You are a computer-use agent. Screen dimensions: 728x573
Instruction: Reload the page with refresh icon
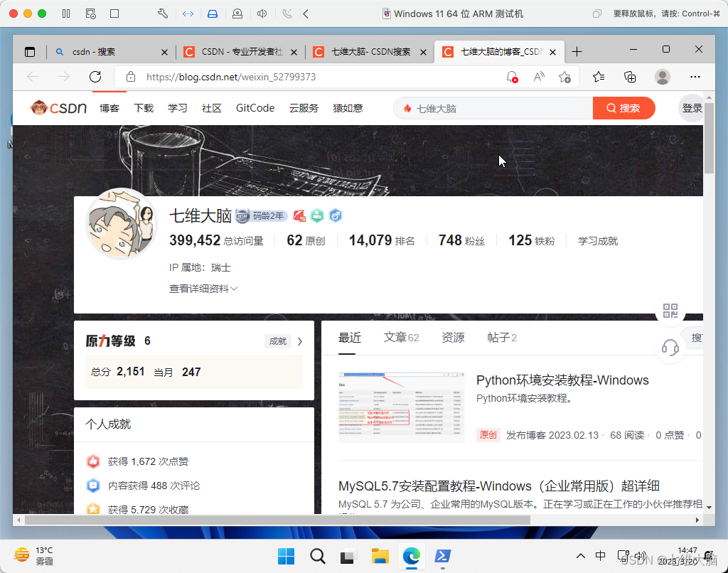[x=95, y=77]
